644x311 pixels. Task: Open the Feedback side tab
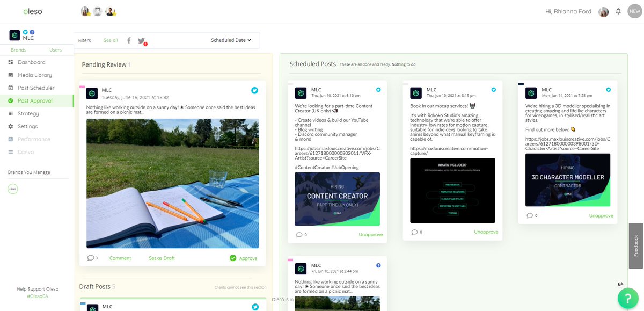(x=636, y=245)
